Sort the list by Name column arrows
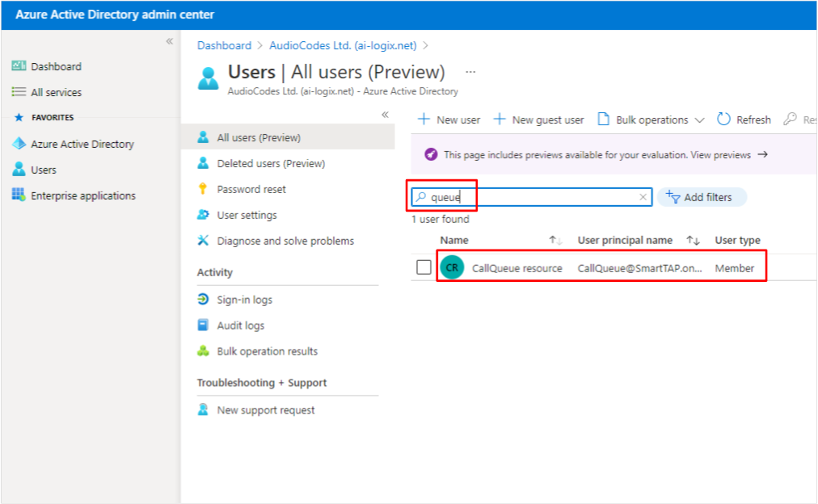Viewport: 818px width, 504px height. pos(555,240)
